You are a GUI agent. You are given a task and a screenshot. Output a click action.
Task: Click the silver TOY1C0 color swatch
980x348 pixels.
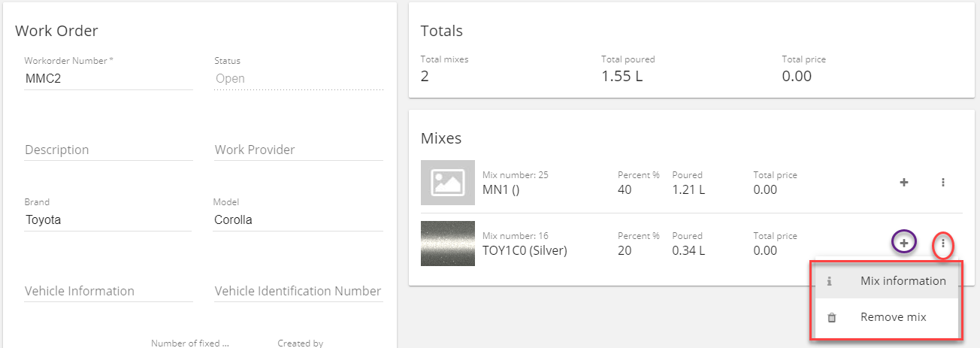[448, 244]
